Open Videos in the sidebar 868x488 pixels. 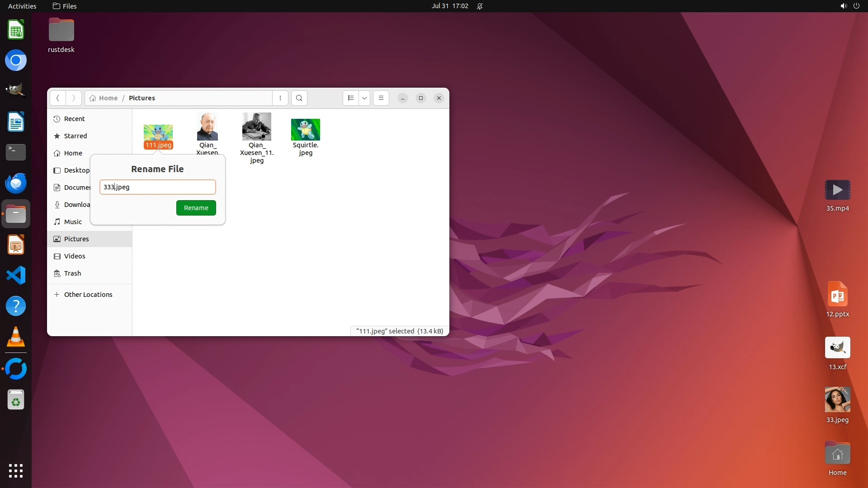point(75,256)
